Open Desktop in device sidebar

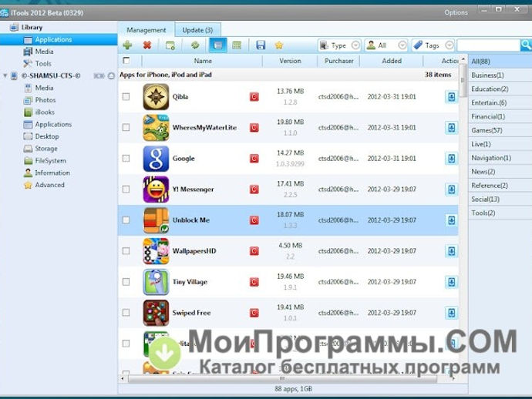pos(47,136)
